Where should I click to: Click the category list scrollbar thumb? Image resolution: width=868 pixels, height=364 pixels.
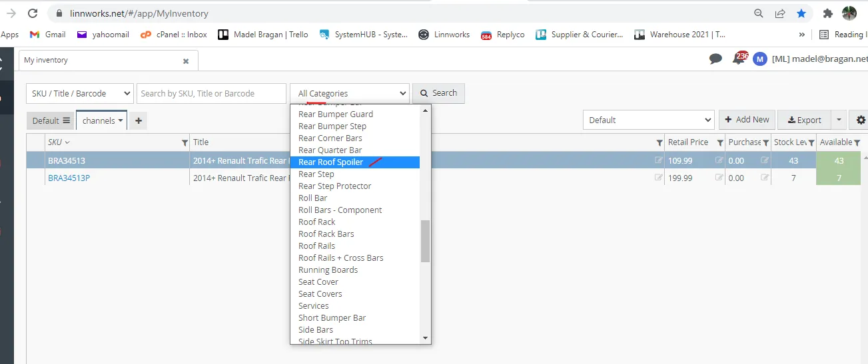point(425,241)
